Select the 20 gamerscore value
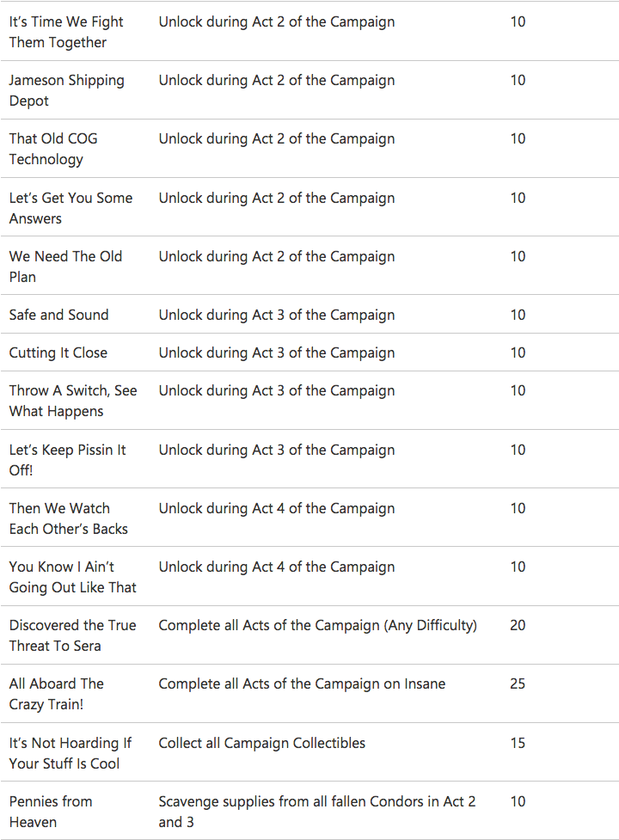The width and height of the screenshot is (619, 840). (x=518, y=625)
